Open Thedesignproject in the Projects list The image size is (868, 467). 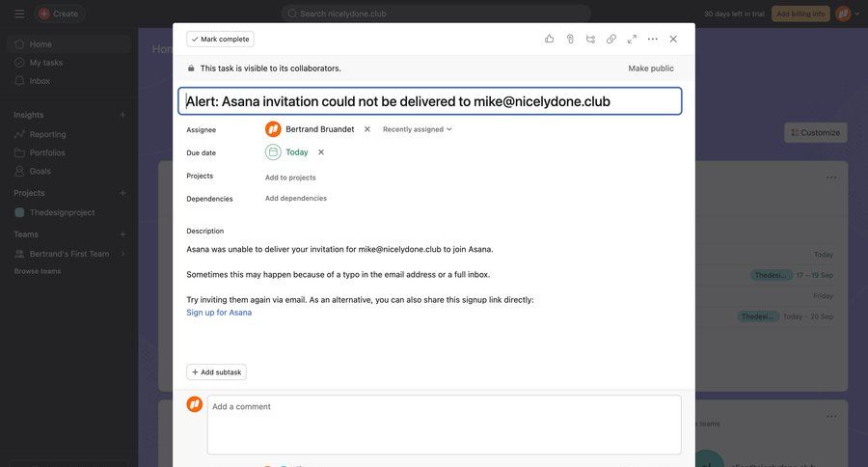(x=68, y=212)
